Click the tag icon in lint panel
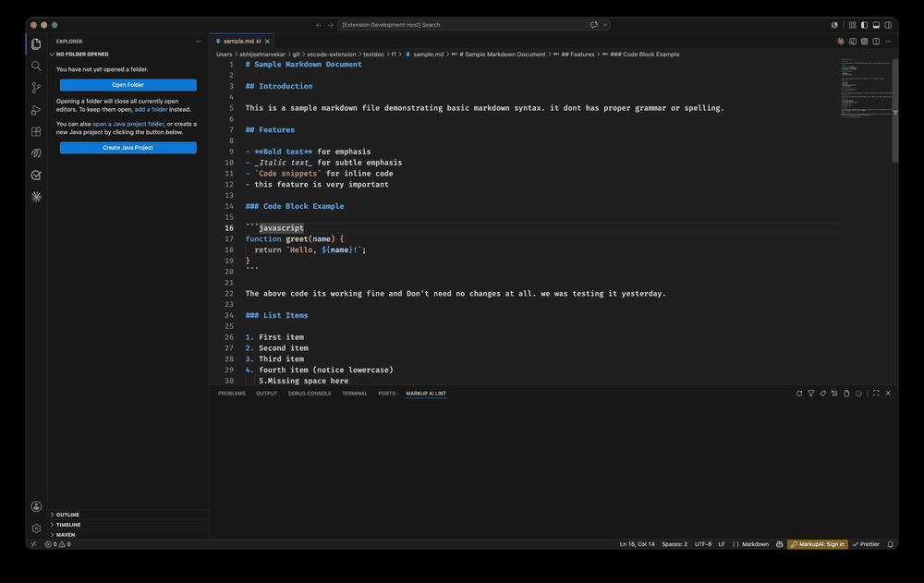This screenshot has height=583, width=924. pyautogui.click(x=822, y=394)
